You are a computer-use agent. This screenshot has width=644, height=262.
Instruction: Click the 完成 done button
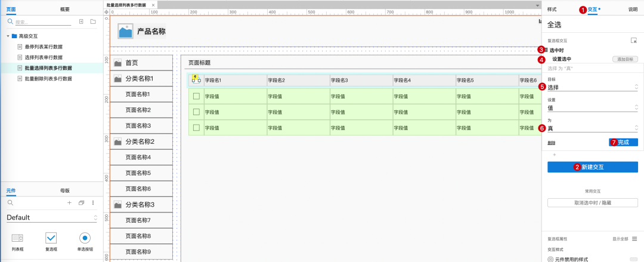[623, 142]
